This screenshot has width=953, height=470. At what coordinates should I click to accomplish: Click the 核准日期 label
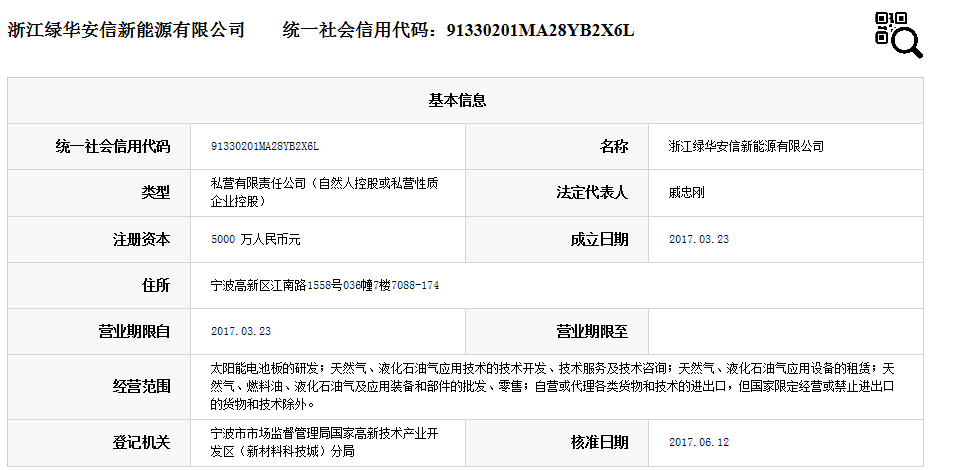(x=599, y=443)
